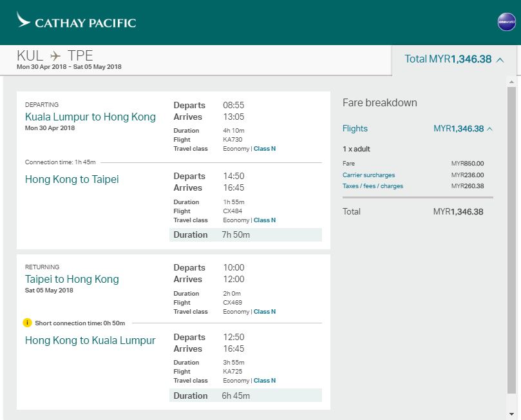Click Class N for flight KA730

pos(264,149)
